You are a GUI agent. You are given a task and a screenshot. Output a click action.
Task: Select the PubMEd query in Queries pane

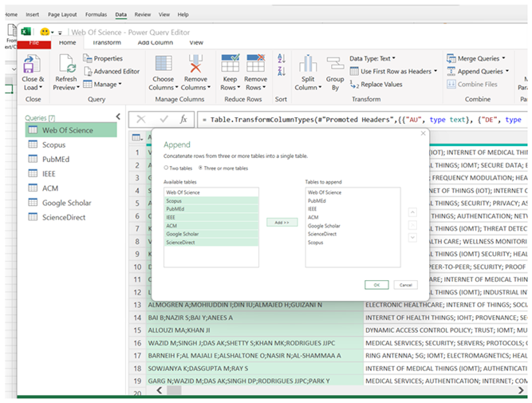pos(56,160)
